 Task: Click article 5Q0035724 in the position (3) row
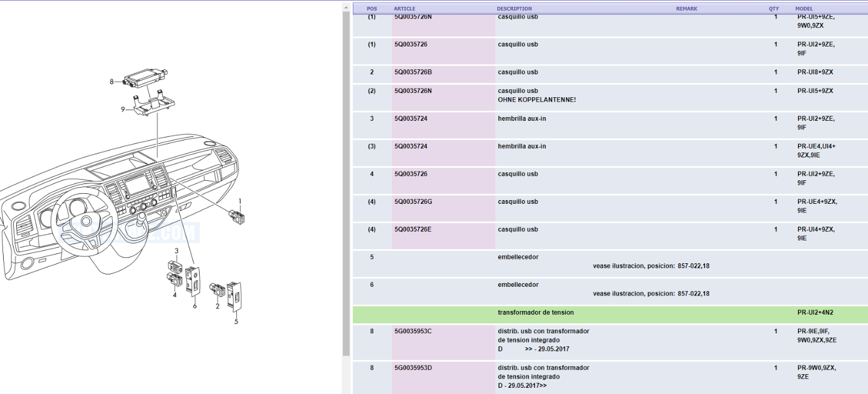pyautogui.click(x=410, y=146)
